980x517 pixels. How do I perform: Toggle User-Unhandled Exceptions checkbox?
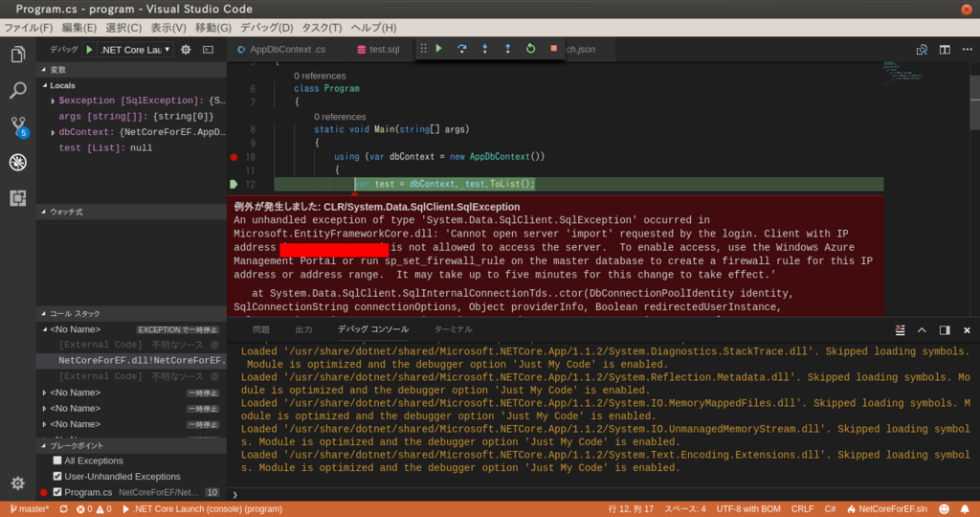(x=57, y=477)
